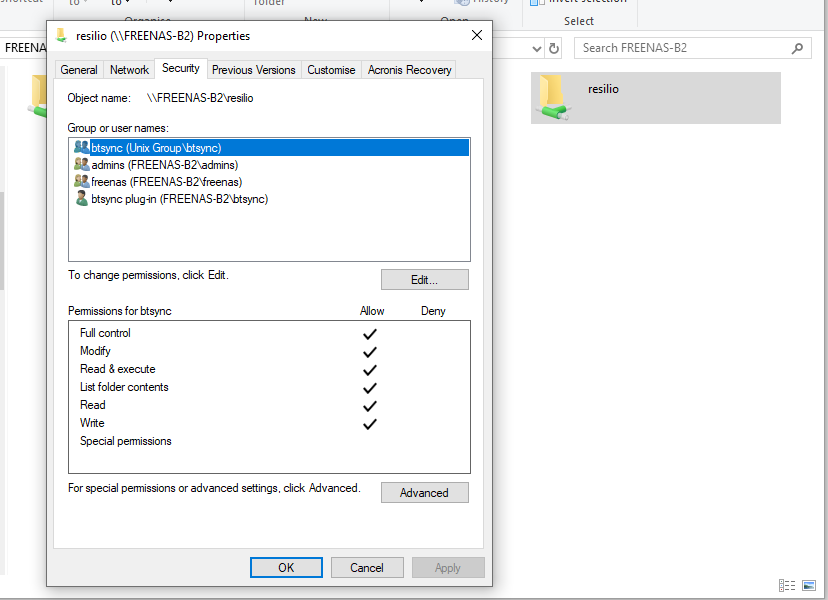Click the Read & execute label
Screen dimensions: 828x600
[x=117, y=369]
